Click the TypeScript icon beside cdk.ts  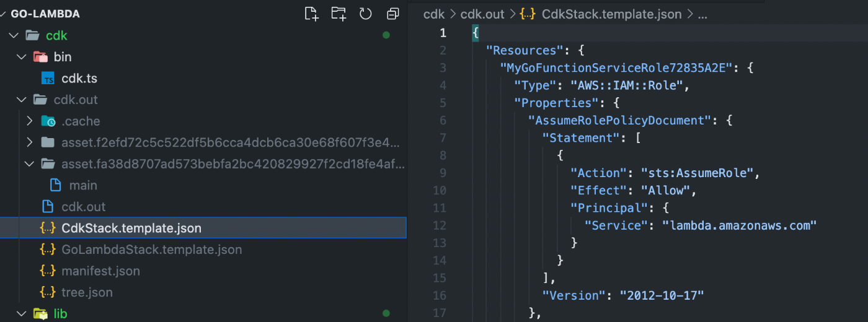pyautogui.click(x=48, y=79)
